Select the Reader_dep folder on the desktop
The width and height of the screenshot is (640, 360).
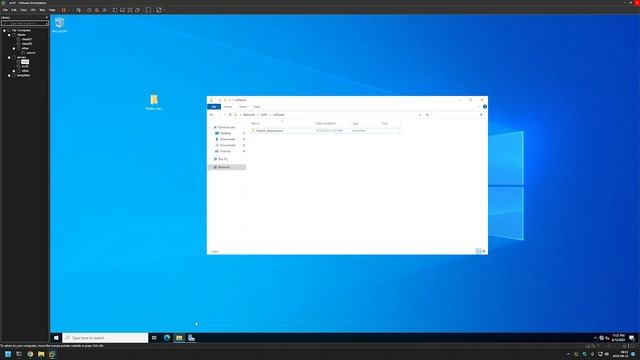pyautogui.click(x=154, y=102)
